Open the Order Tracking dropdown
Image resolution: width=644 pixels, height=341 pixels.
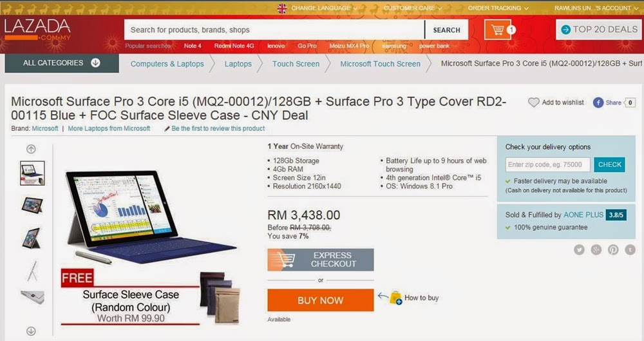[498, 8]
